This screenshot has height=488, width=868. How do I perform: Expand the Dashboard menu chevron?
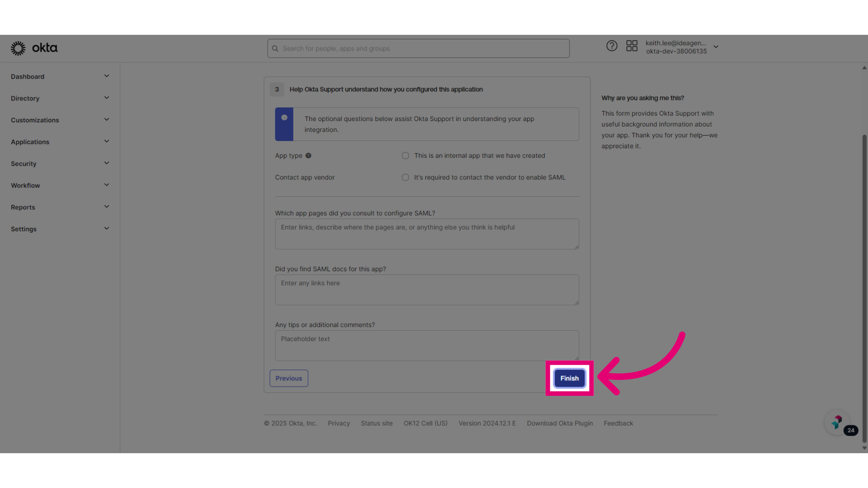107,76
